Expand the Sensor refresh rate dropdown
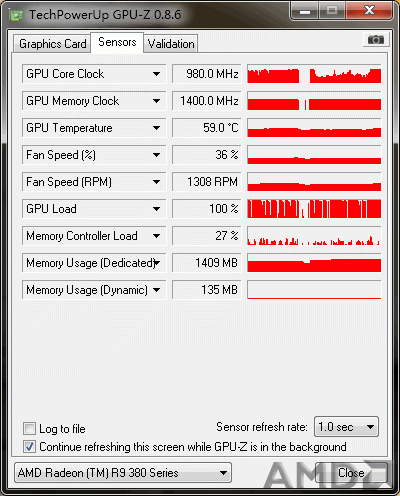This screenshot has height=496, width=400. coord(346,427)
